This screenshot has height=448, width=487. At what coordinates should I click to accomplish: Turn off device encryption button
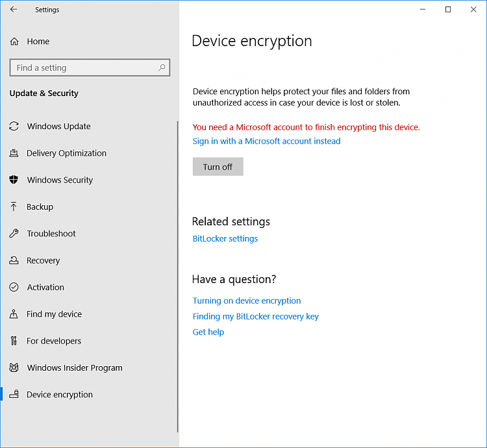pyautogui.click(x=218, y=167)
